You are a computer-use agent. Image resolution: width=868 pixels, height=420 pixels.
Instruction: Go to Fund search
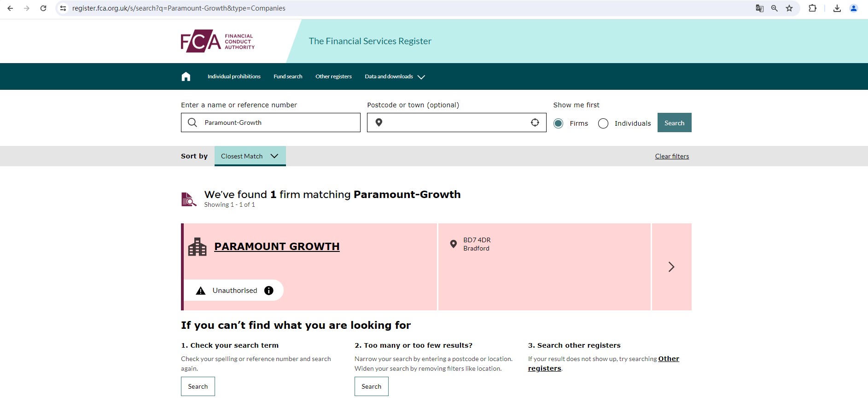pos(288,77)
